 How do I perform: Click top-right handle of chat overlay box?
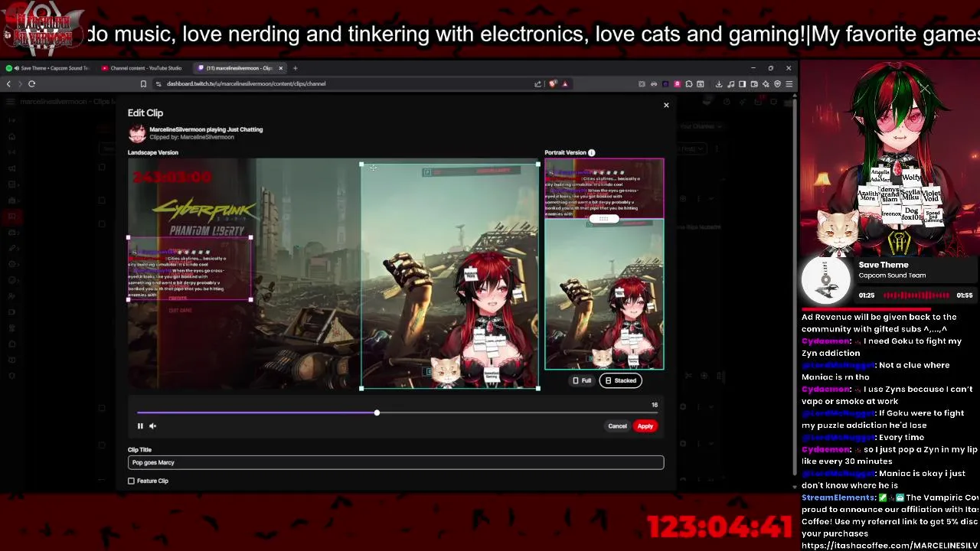click(250, 238)
